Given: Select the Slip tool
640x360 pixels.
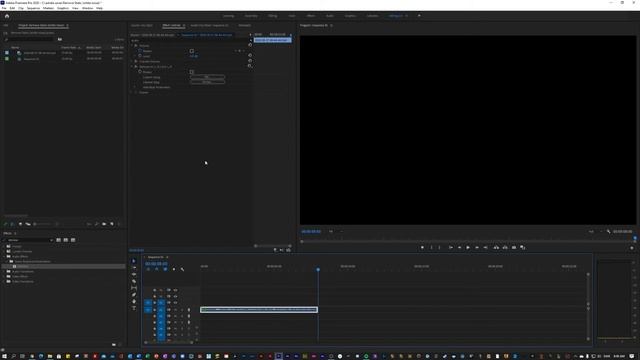Looking at the screenshot, I should coord(134,288).
